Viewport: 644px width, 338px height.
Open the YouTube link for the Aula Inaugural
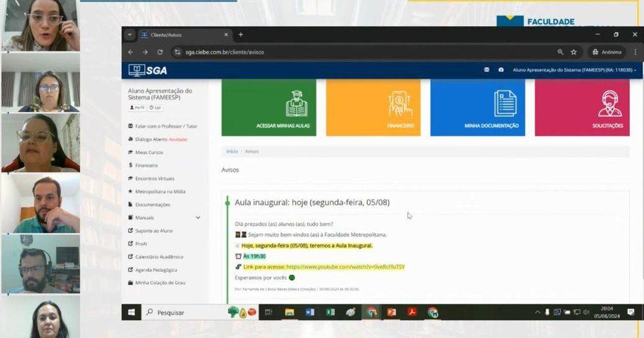coord(345,267)
